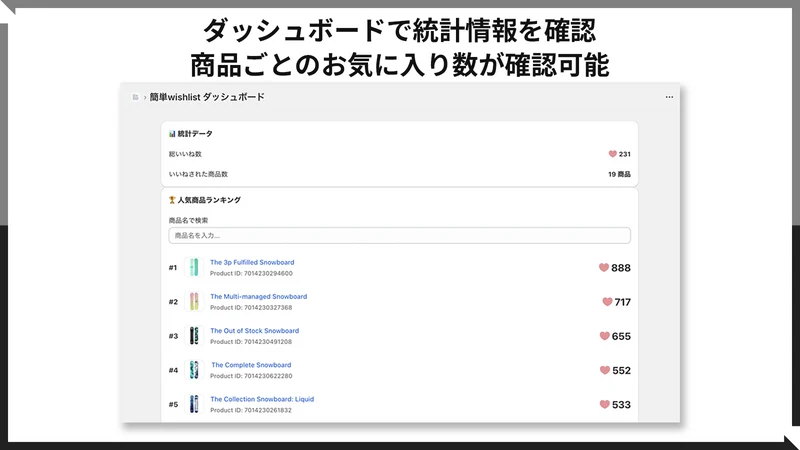Click Product ID: 7014230327368 text

251,308
